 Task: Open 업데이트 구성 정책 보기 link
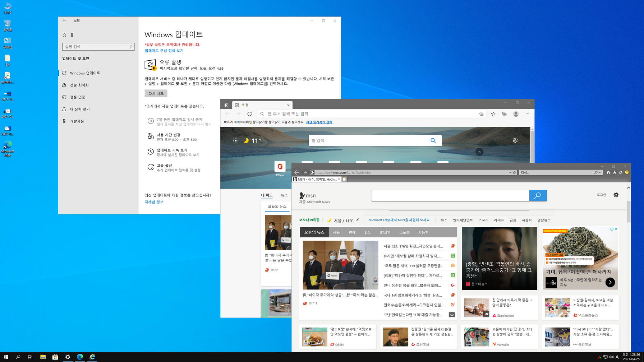(164, 51)
